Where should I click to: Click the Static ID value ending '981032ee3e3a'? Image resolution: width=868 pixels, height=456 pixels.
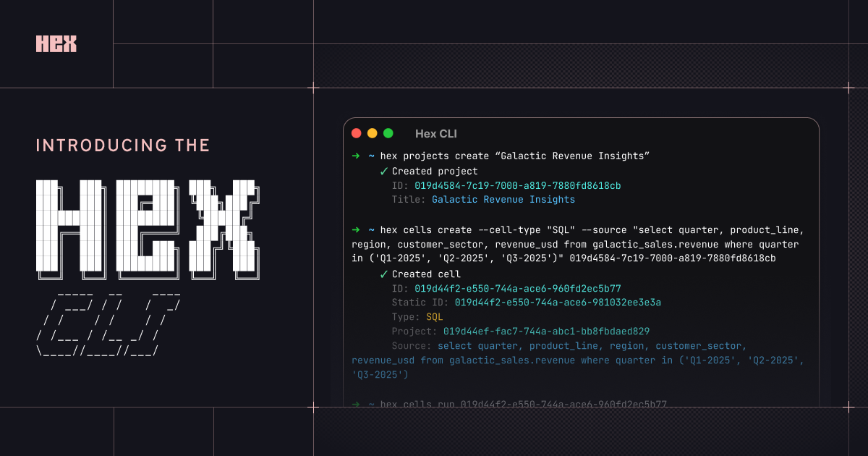[x=558, y=303]
